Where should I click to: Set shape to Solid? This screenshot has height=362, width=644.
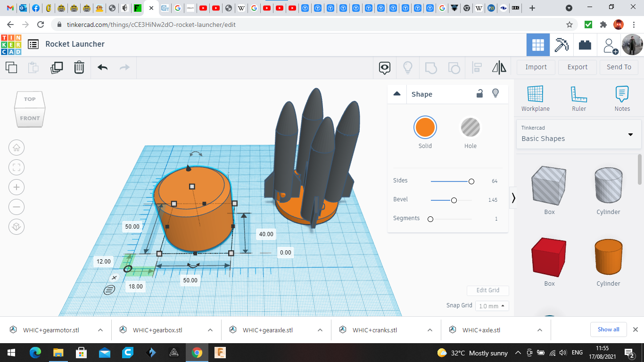click(425, 128)
